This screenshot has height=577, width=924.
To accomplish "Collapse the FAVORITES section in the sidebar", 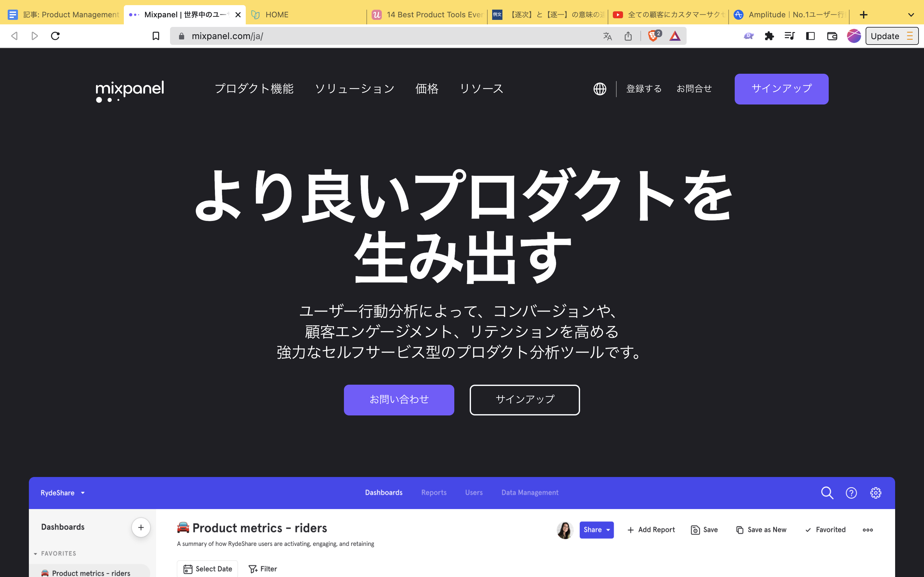I will point(36,553).
